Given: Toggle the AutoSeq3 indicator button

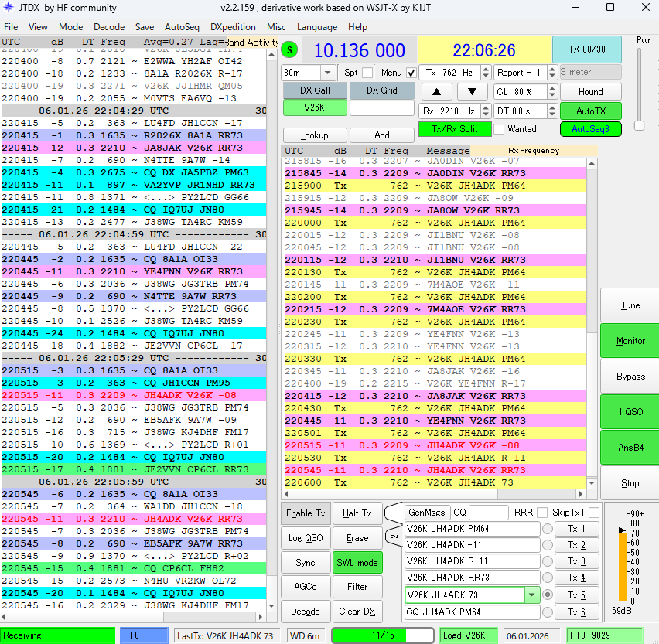Looking at the screenshot, I should click(590, 129).
